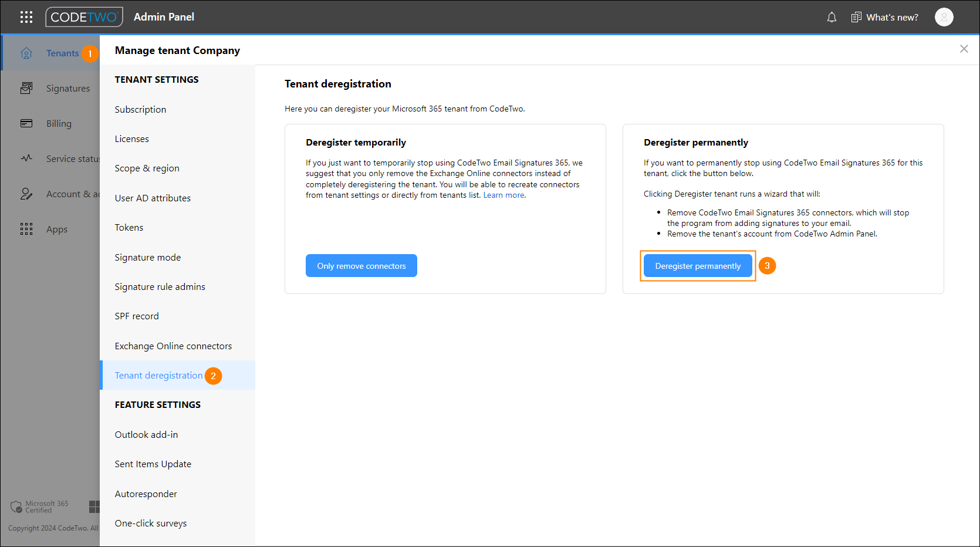The image size is (980, 547).
Task: Click What's new? label in header
Action: tap(892, 17)
